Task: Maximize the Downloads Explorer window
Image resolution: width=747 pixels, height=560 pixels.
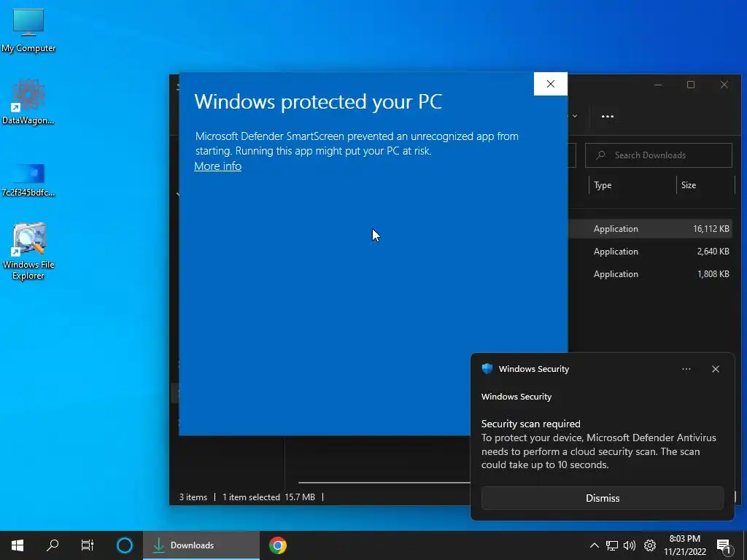Action: (x=691, y=85)
